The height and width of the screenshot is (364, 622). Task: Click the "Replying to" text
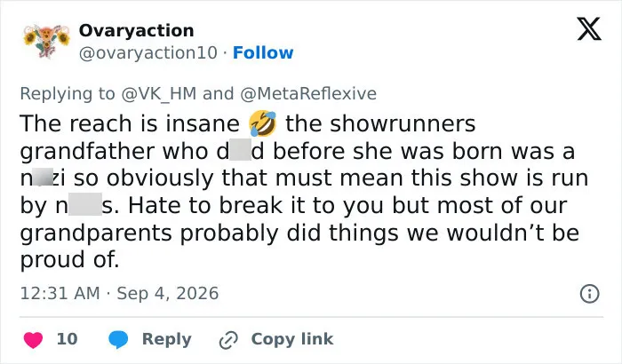68,94
